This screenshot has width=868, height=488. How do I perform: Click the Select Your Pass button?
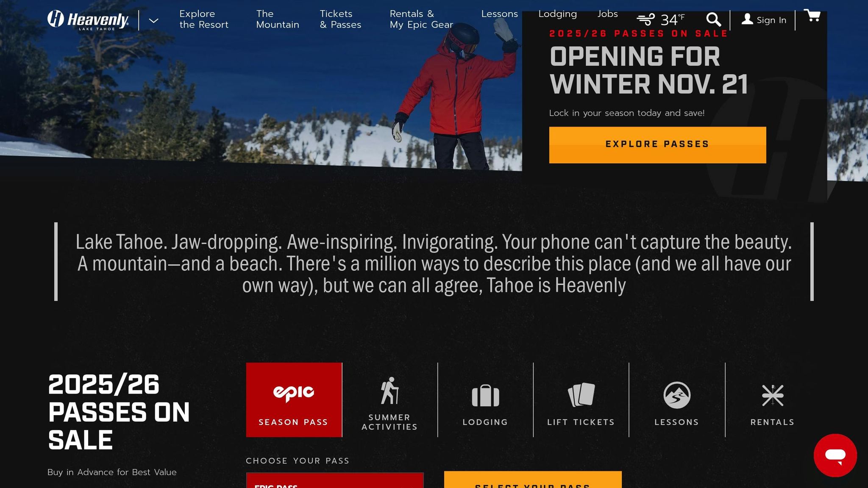point(533,480)
